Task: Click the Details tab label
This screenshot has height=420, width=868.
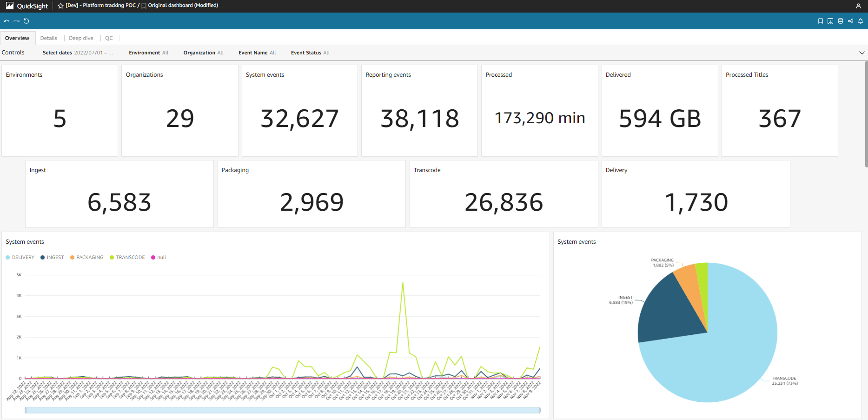Action: point(49,38)
